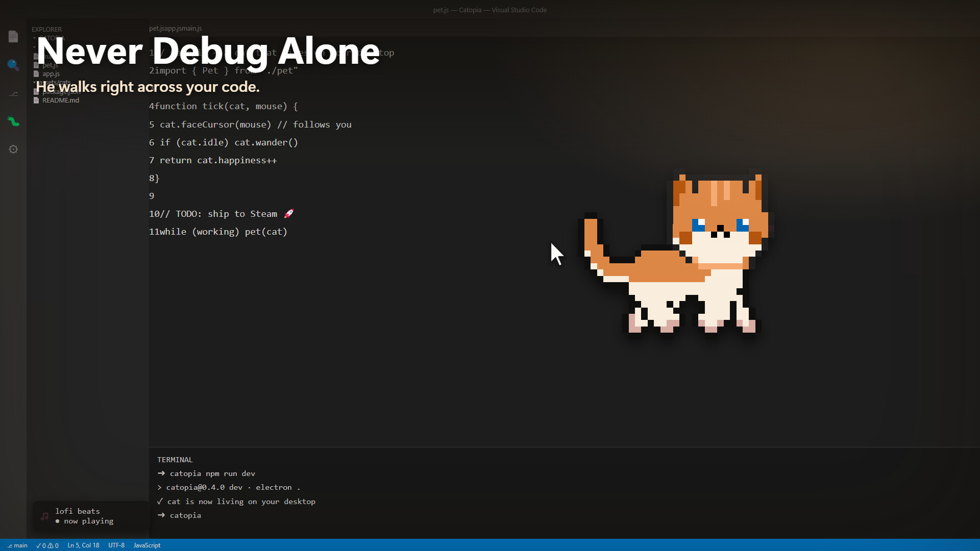Click Ln 5, Col 18 in status bar

[x=83, y=545]
